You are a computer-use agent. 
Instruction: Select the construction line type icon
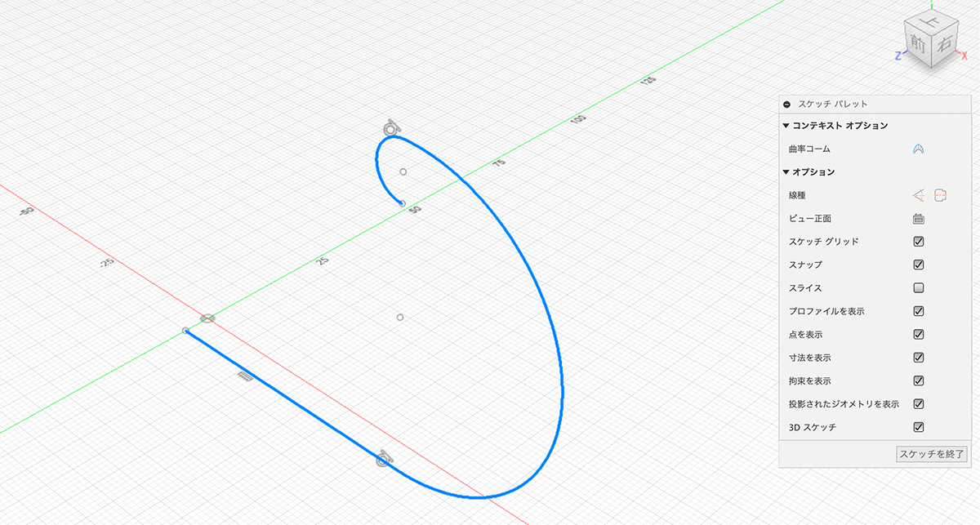(919, 194)
